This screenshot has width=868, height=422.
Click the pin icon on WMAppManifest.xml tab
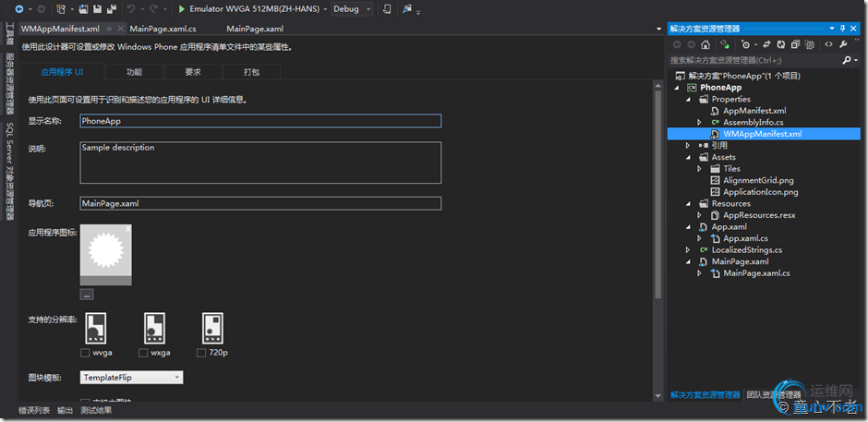click(109, 29)
